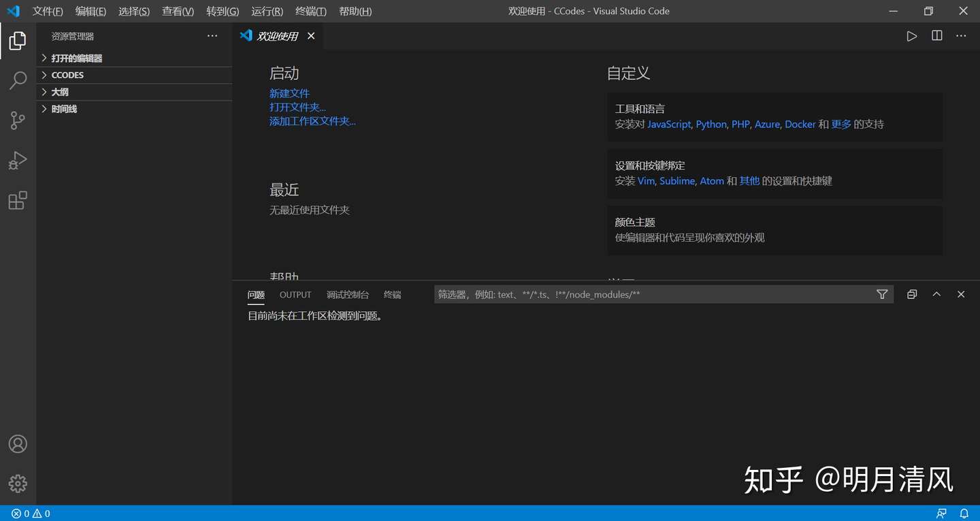This screenshot has width=980, height=521.
Task: Open the 终端(T) menu
Action: click(x=311, y=12)
